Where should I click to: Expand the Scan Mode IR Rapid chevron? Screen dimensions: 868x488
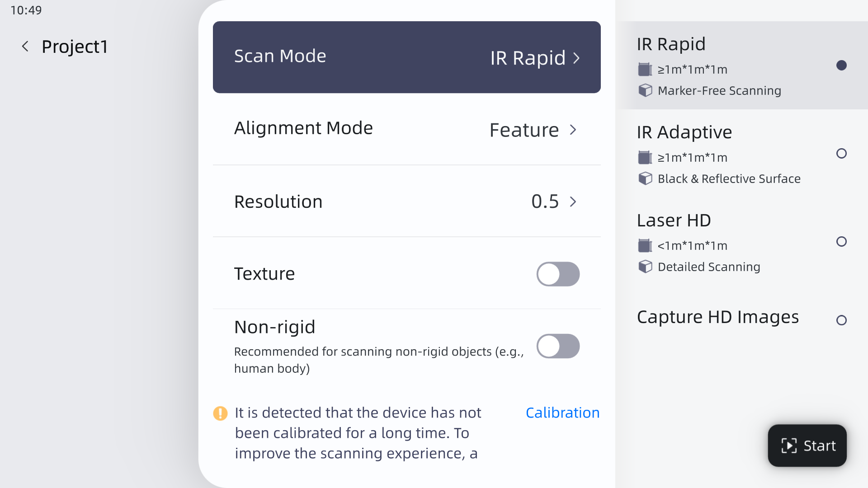coord(576,58)
